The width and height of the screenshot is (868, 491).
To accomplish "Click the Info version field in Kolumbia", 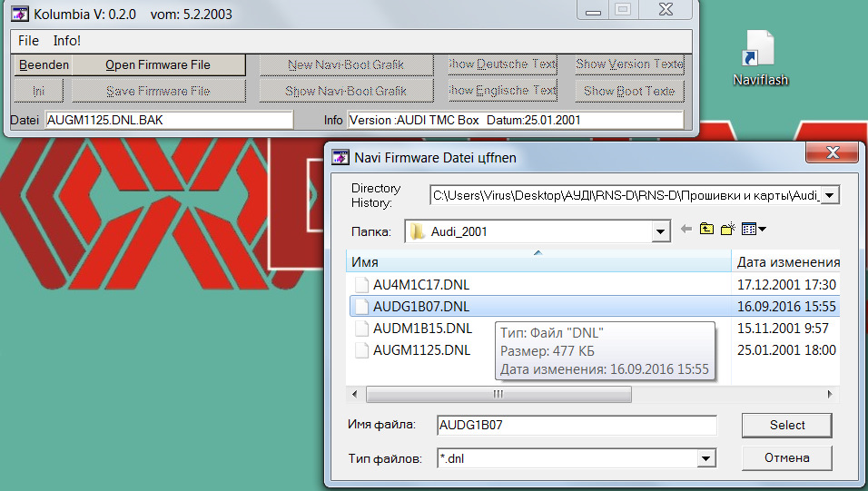I will [516, 120].
